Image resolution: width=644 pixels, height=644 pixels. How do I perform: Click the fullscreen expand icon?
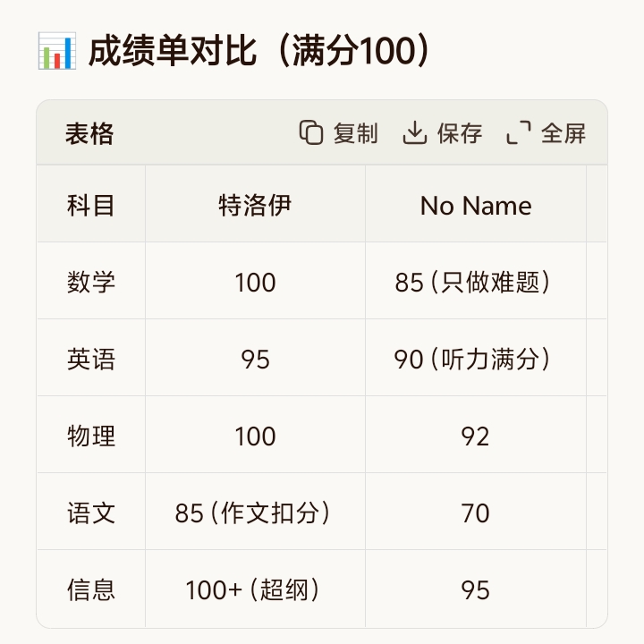pyautogui.click(x=519, y=133)
